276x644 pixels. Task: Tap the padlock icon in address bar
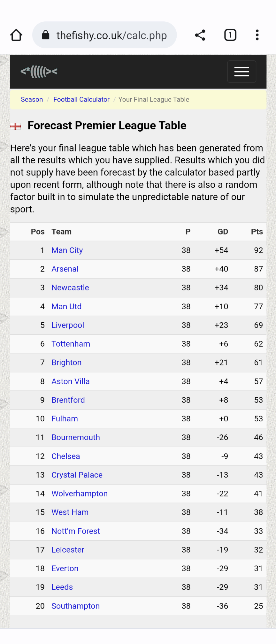[x=46, y=35]
